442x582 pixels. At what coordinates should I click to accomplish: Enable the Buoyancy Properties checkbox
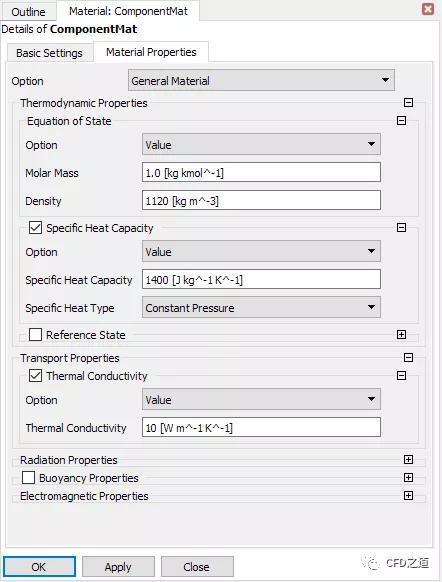pos(28,478)
